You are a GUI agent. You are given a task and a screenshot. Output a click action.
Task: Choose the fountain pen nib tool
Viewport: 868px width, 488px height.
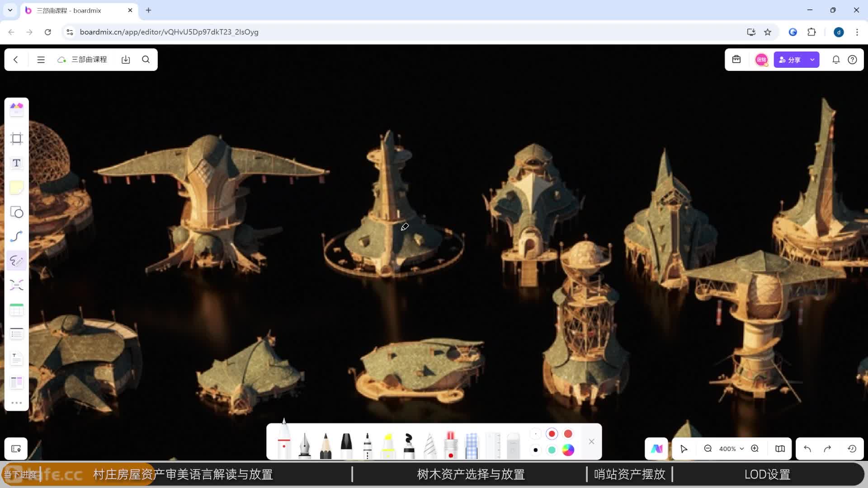tap(305, 446)
